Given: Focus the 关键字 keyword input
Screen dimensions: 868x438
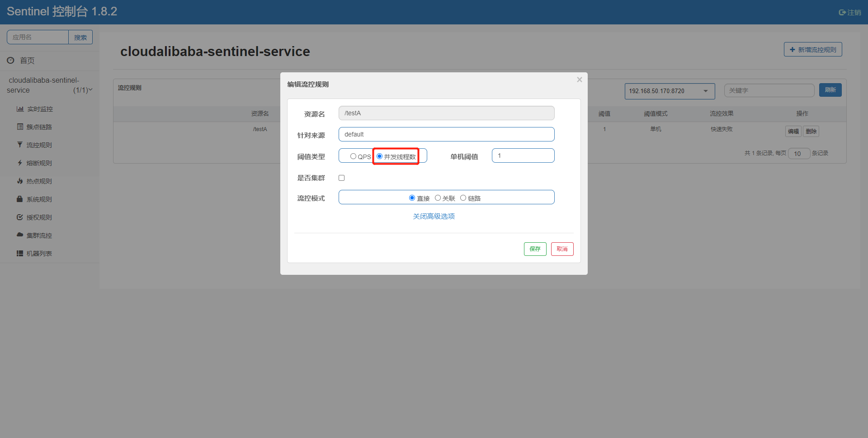Looking at the screenshot, I should 769,90.
